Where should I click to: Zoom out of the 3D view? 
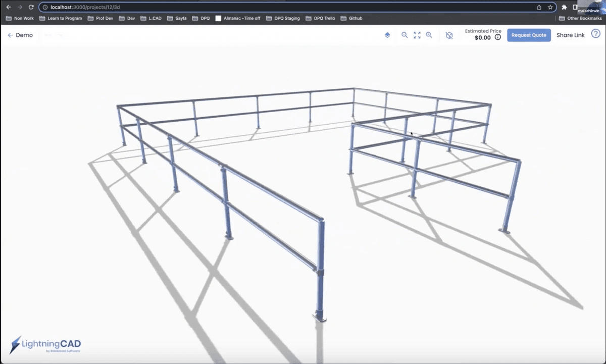coord(405,35)
